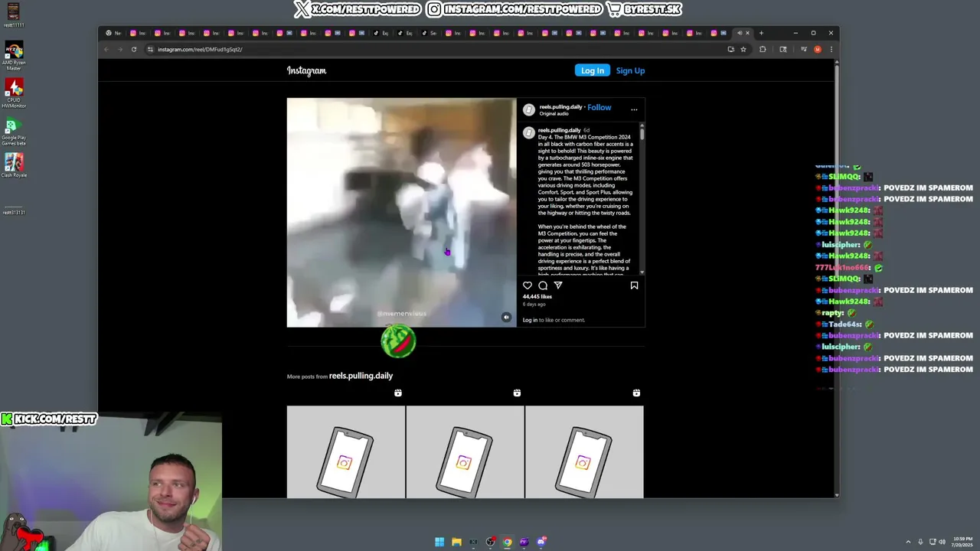Open the middle thumbnail under More posts
The width and height of the screenshot is (980, 551).
465,452
